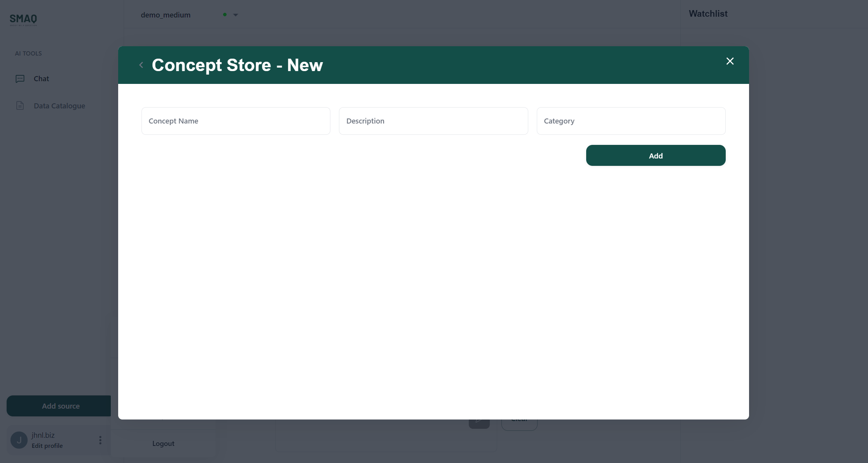Viewport: 868px width, 463px height.
Task: Click the Edit profile link
Action: 47,446
